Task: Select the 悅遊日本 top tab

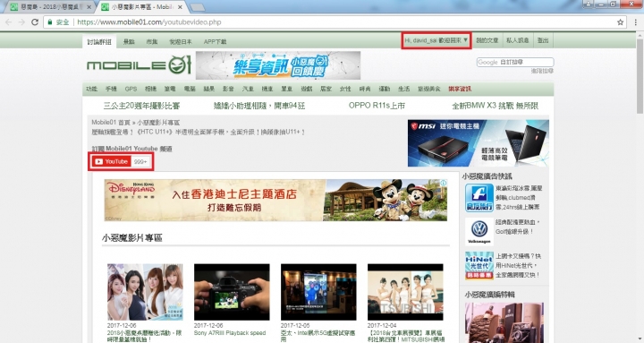Action: (x=181, y=41)
